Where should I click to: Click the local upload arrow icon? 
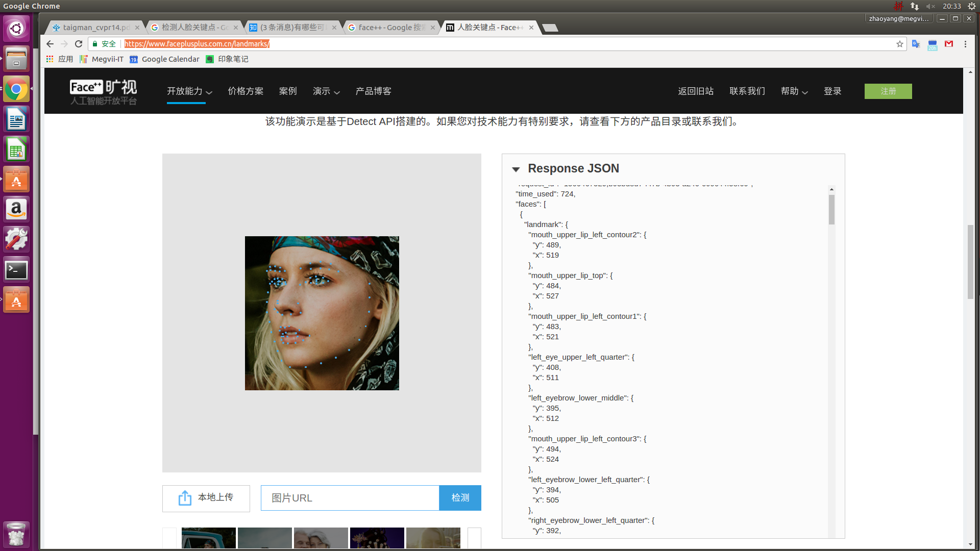pyautogui.click(x=185, y=498)
